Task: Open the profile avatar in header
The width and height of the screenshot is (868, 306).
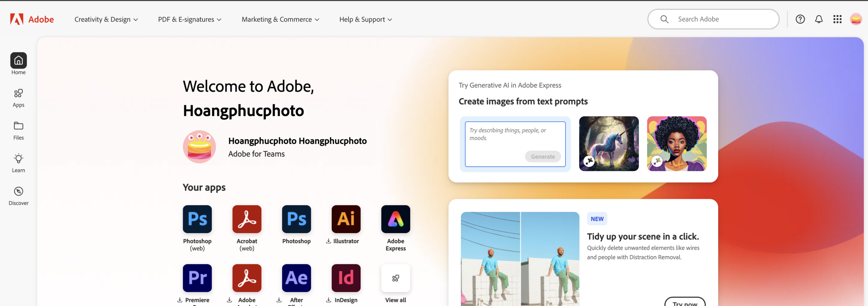Action: pyautogui.click(x=856, y=19)
